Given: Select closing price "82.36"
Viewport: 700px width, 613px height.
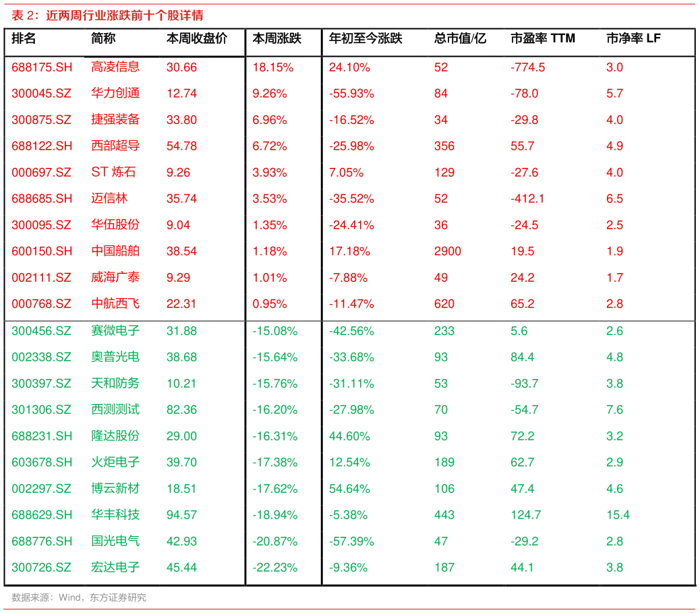Looking at the screenshot, I should [181, 409].
